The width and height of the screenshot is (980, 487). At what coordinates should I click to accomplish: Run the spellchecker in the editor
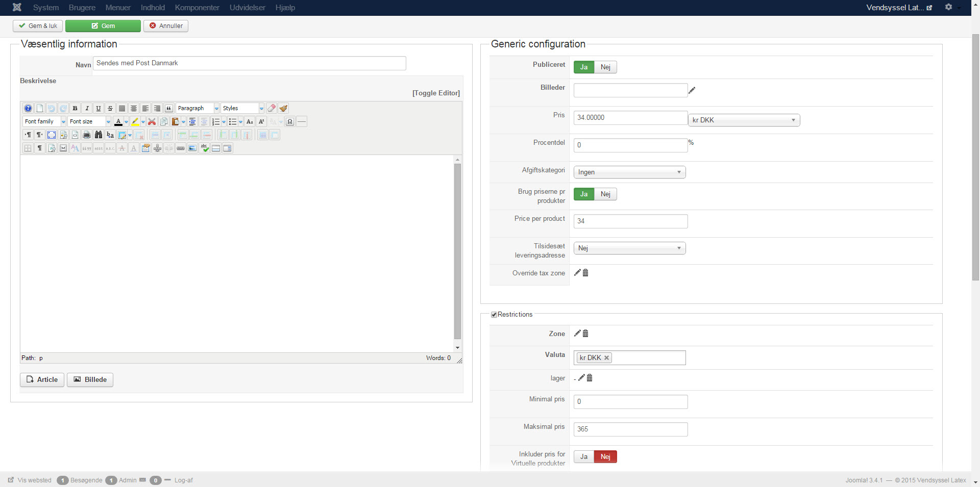click(204, 148)
